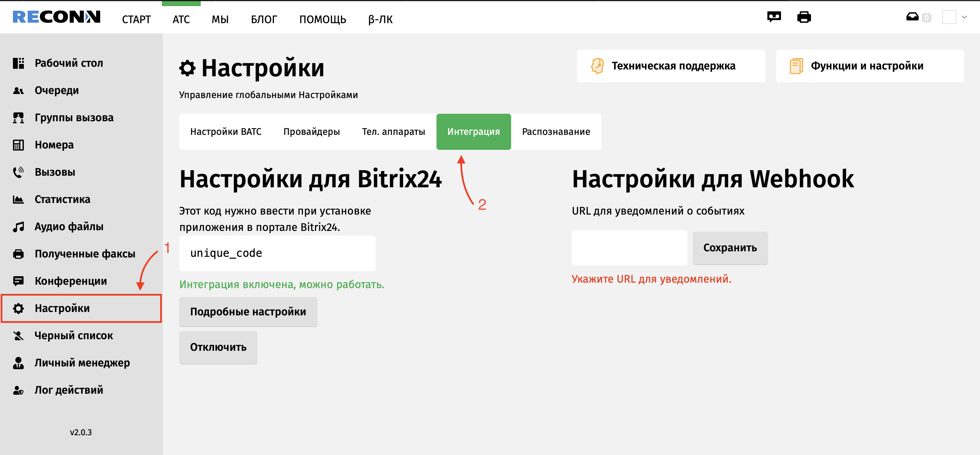Open Настройки label in sidebar
This screenshot has height=455, width=980.
pyautogui.click(x=62, y=308)
